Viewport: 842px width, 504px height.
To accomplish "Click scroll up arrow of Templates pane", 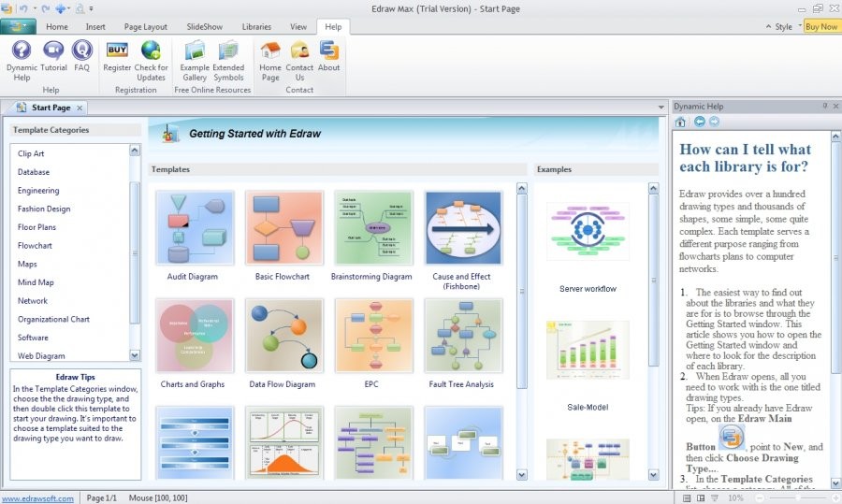I will pyautogui.click(x=521, y=188).
